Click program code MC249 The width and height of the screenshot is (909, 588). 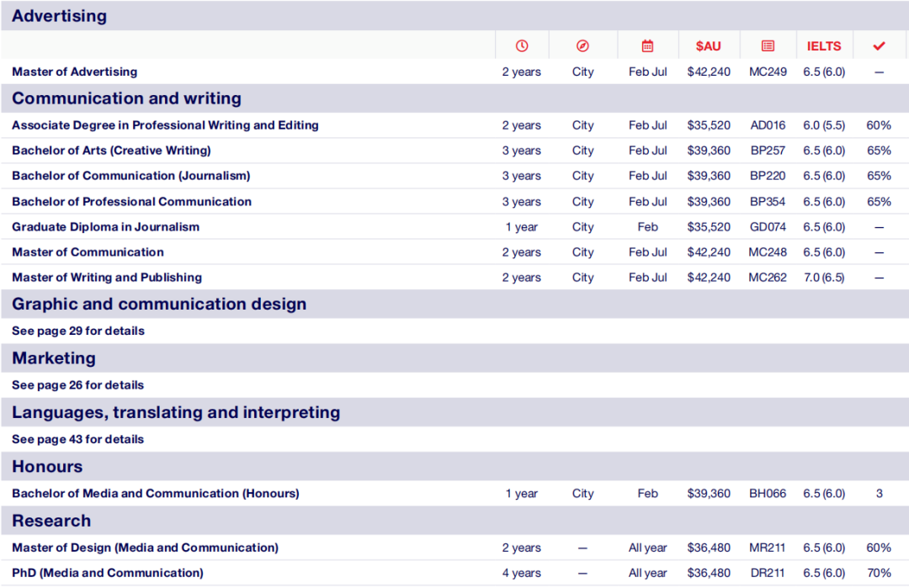(x=768, y=72)
